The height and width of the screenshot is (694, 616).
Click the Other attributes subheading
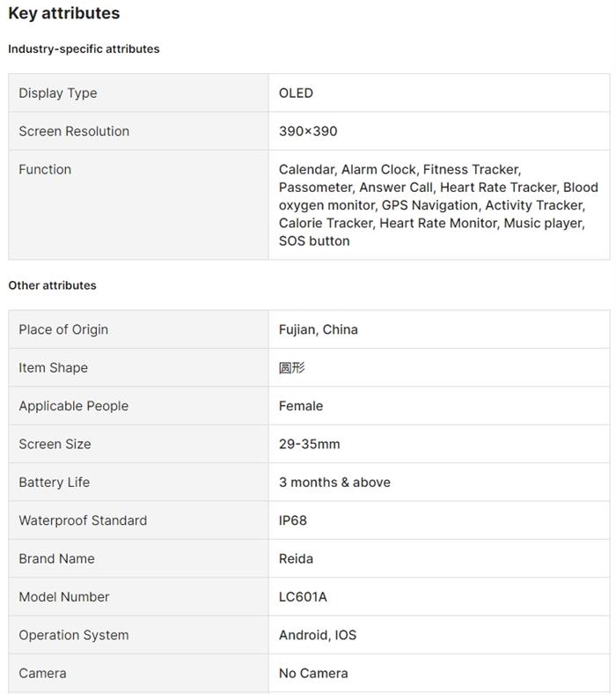pos(52,285)
